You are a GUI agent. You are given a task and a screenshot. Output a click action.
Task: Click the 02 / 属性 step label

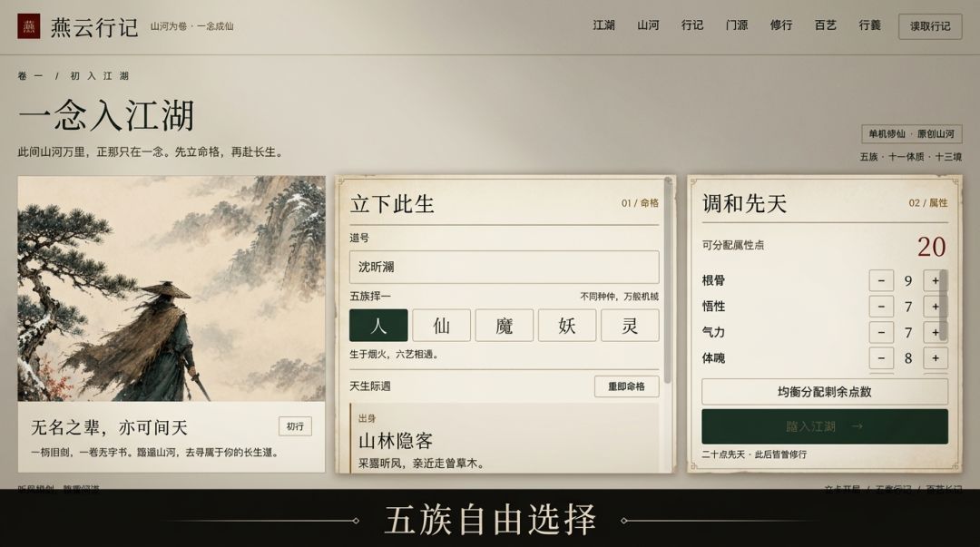[x=928, y=203]
